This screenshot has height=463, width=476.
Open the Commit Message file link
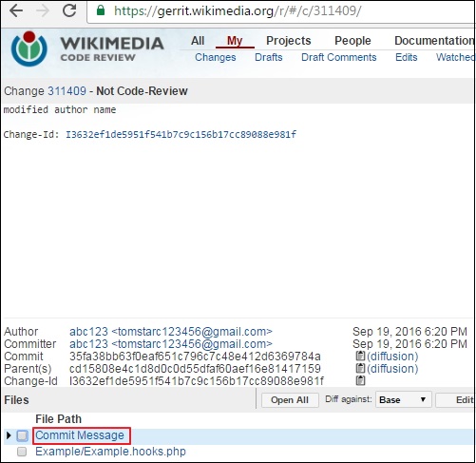pyautogui.click(x=80, y=435)
